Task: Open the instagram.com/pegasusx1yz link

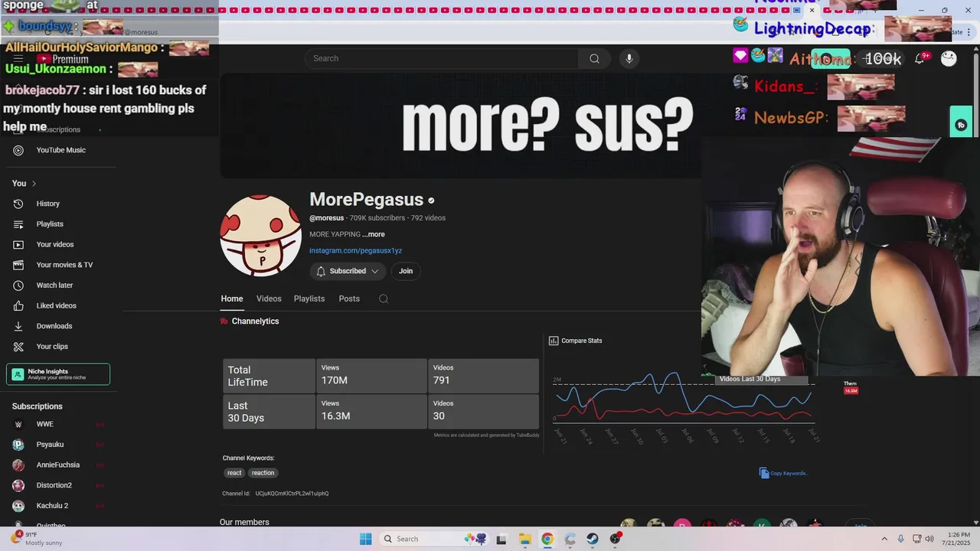Action: pos(355,250)
